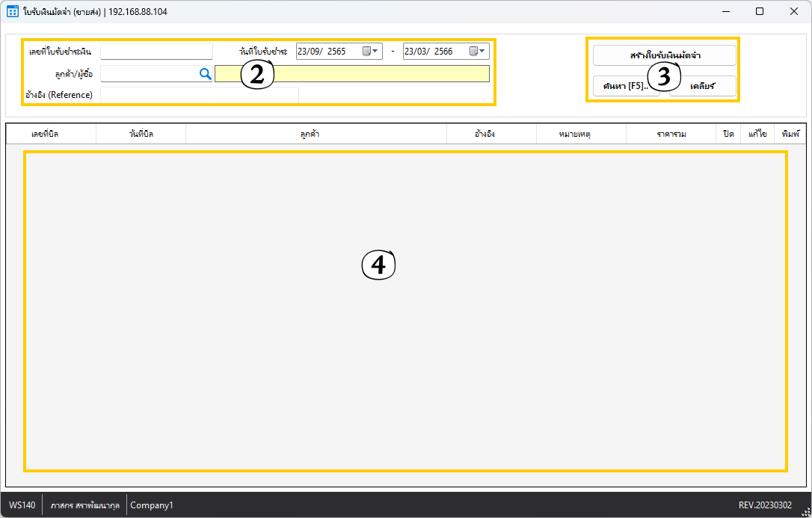The width and height of the screenshot is (812, 518).
Task: Click the magnifier icon beside the customer field
Action: [x=205, y=74]
